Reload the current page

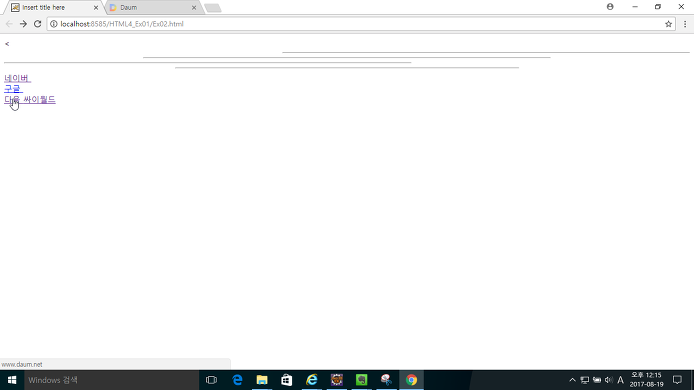coord(38,24)
